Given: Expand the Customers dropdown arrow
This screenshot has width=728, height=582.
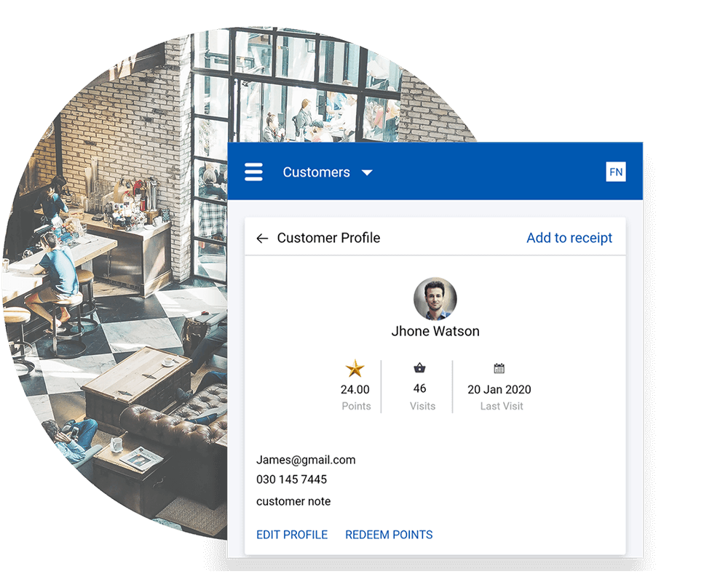Looking at the screenshot, I should click(367, 172).
